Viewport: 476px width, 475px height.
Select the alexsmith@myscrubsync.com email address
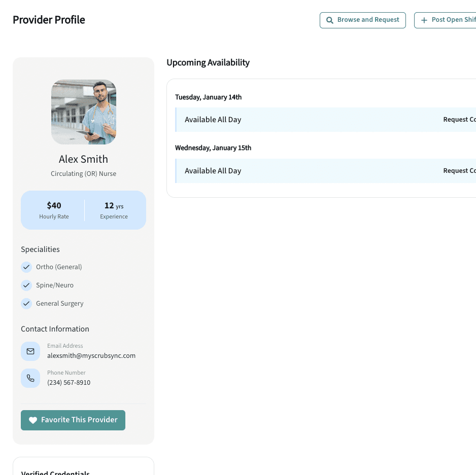coord(91,356)
